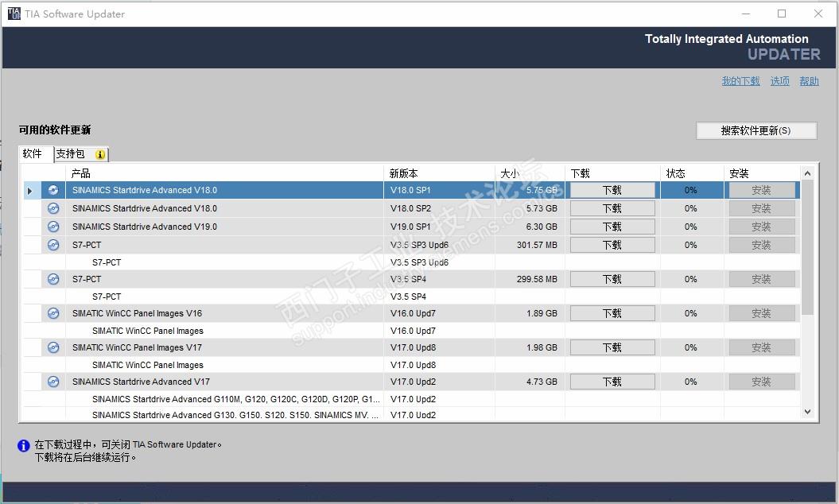Open the 我的下载 link
The height and width of the screenshot is (504, 839).
pyautogui.click(x=740, y=81)
